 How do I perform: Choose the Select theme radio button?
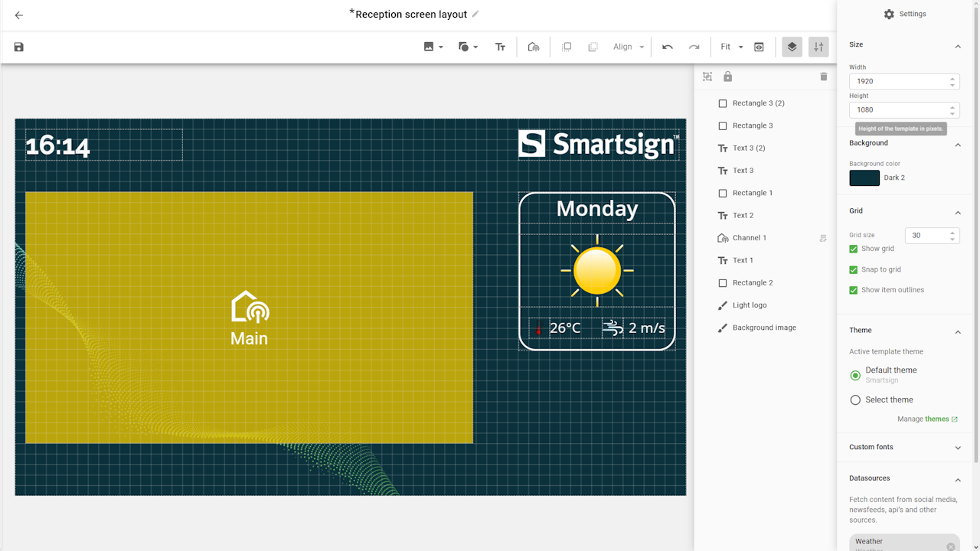[855, 400]
